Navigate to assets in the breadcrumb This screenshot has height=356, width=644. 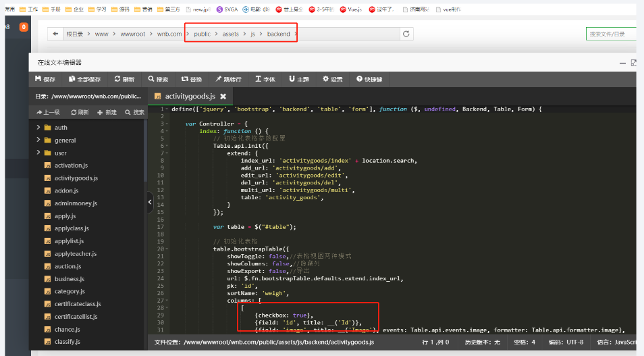230,34
